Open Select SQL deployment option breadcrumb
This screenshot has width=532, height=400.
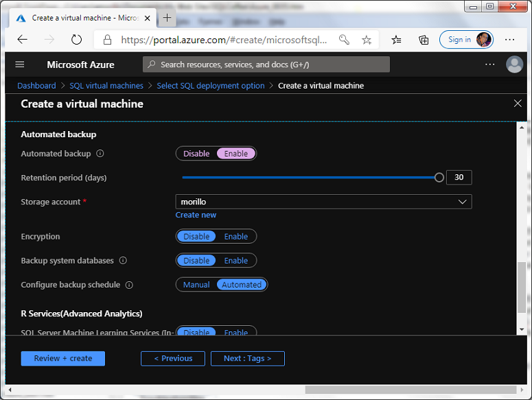[211, 86]
